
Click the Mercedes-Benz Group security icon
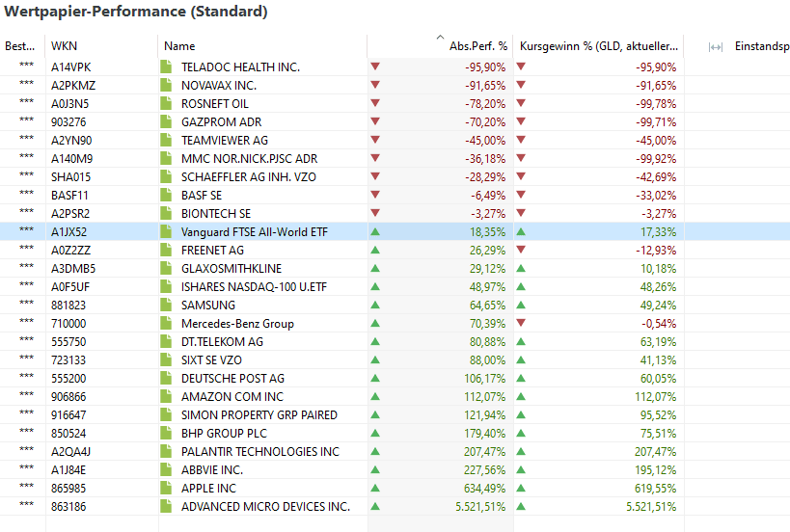pyautogui.click(x=166, y=323)
